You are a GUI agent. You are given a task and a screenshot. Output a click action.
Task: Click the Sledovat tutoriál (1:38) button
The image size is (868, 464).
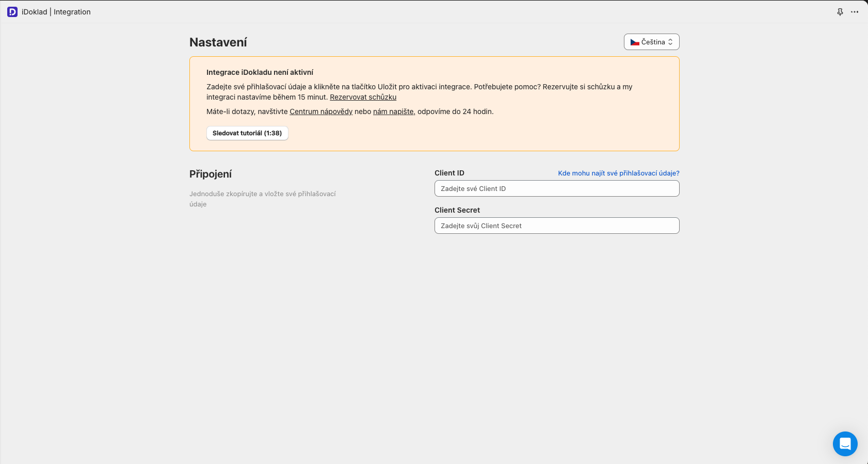tap(247, 133)
